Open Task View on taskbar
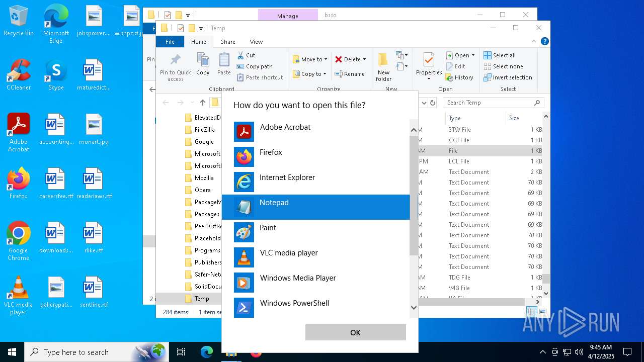 click(x=181, y=352)
